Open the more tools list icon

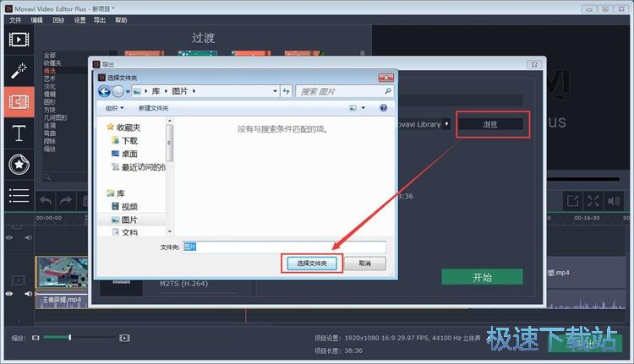pos(19,196)
